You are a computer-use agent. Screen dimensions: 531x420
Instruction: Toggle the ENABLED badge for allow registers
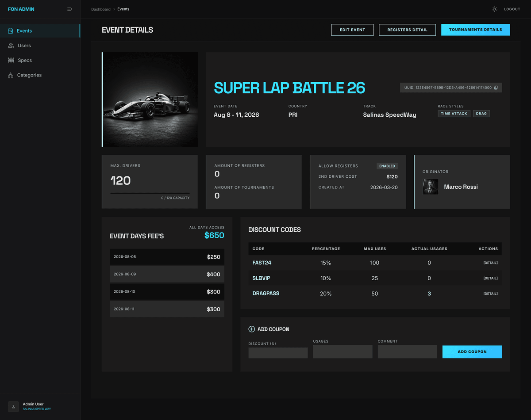click(387, 166)
